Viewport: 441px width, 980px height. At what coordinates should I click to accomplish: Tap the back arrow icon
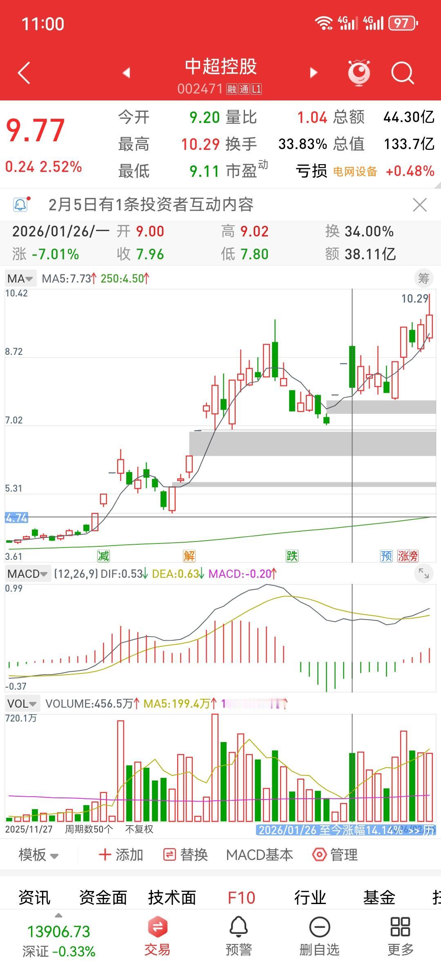[24, 73]
